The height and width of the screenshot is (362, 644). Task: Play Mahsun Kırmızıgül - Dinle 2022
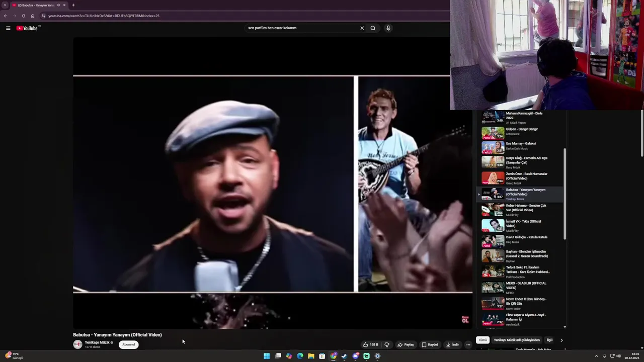point(520,117)
